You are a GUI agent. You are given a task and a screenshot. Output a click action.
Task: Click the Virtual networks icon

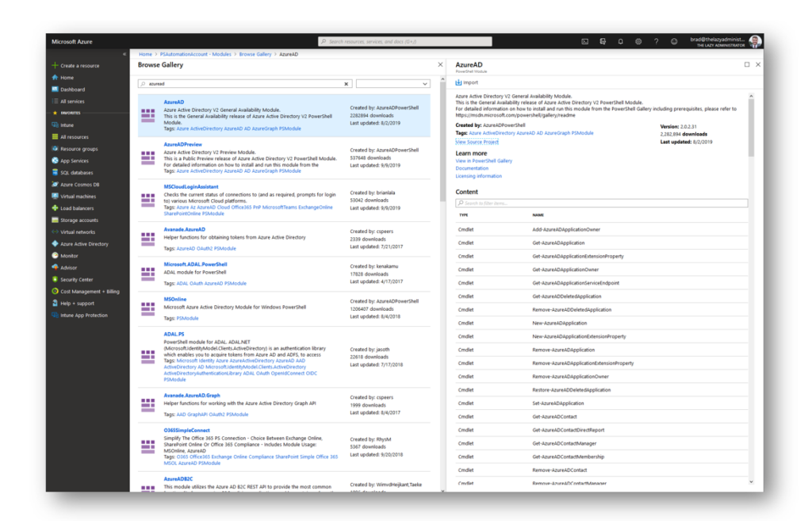pos(55,232)
